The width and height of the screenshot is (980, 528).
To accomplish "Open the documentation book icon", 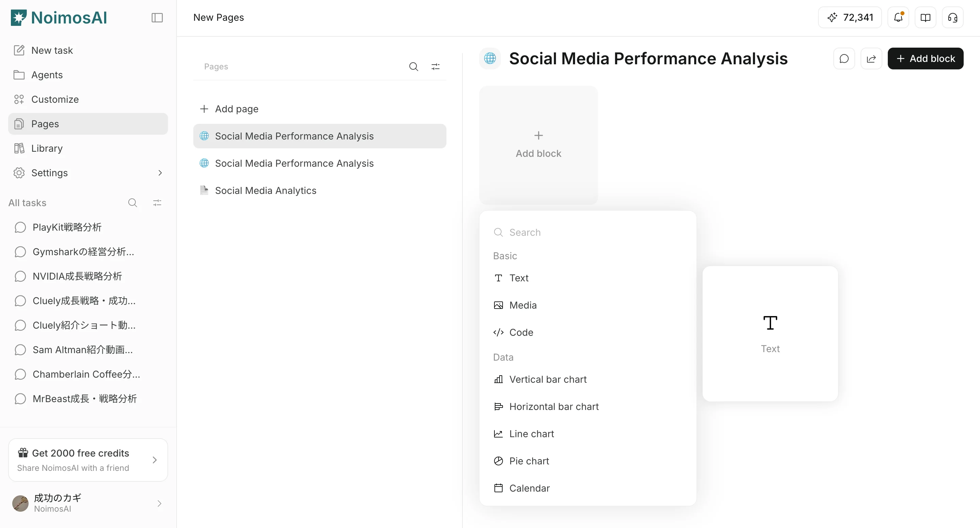I will [926, 17].
